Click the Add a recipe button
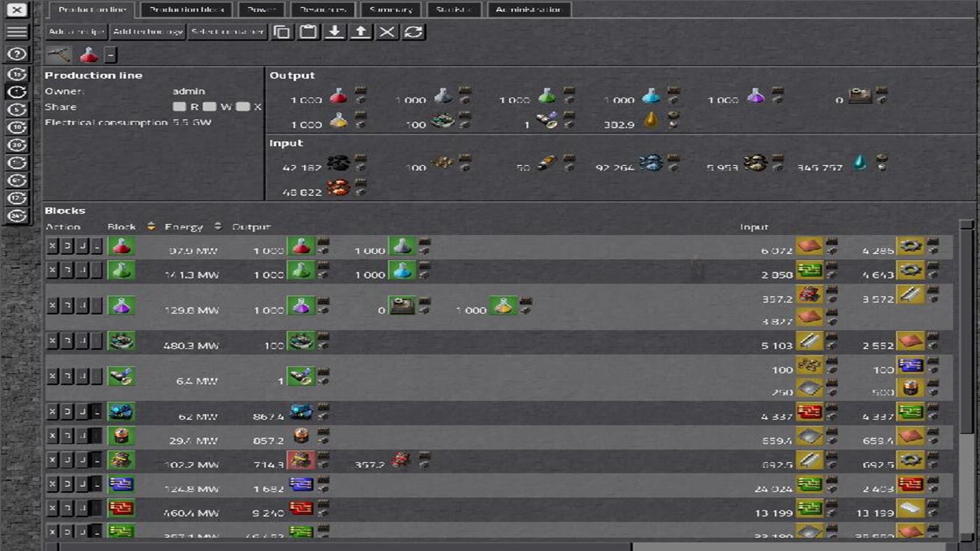 point(77,32)
